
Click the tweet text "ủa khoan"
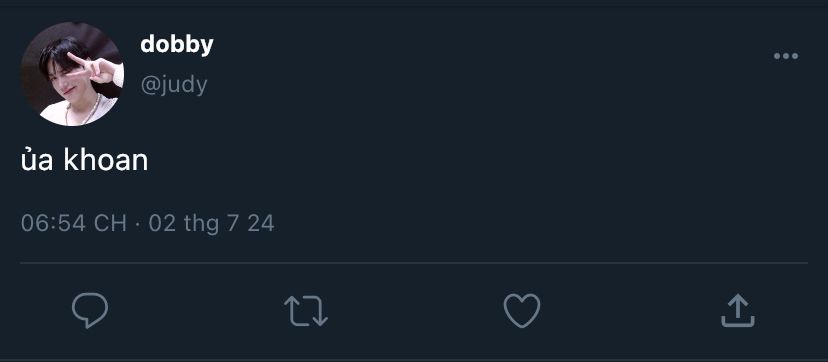click(x=84, y=160)
